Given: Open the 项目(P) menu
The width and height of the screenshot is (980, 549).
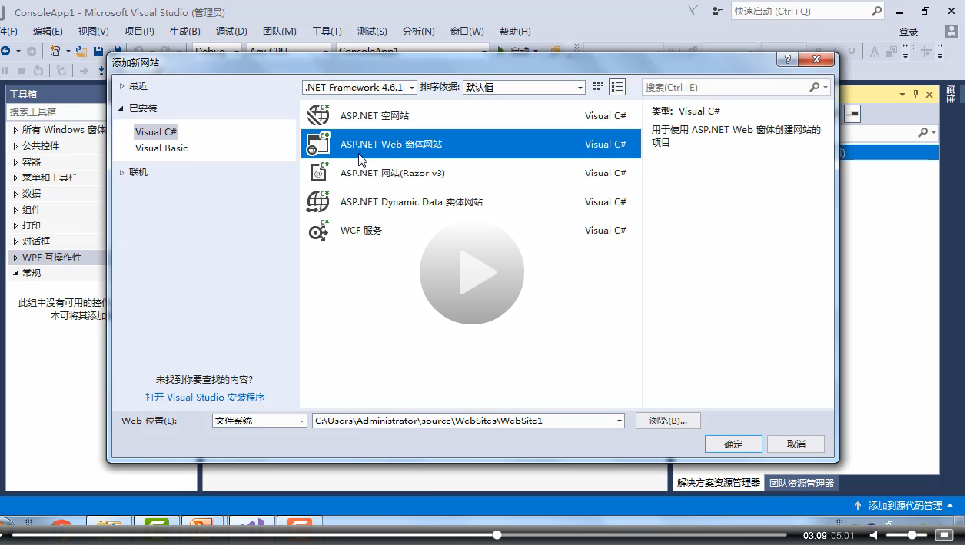Looking at the screenshot, I should click(x=139, y=32).
